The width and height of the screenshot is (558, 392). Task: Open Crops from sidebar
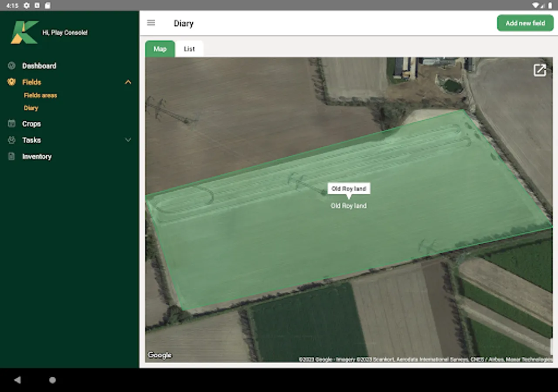(x=31, y=124)
